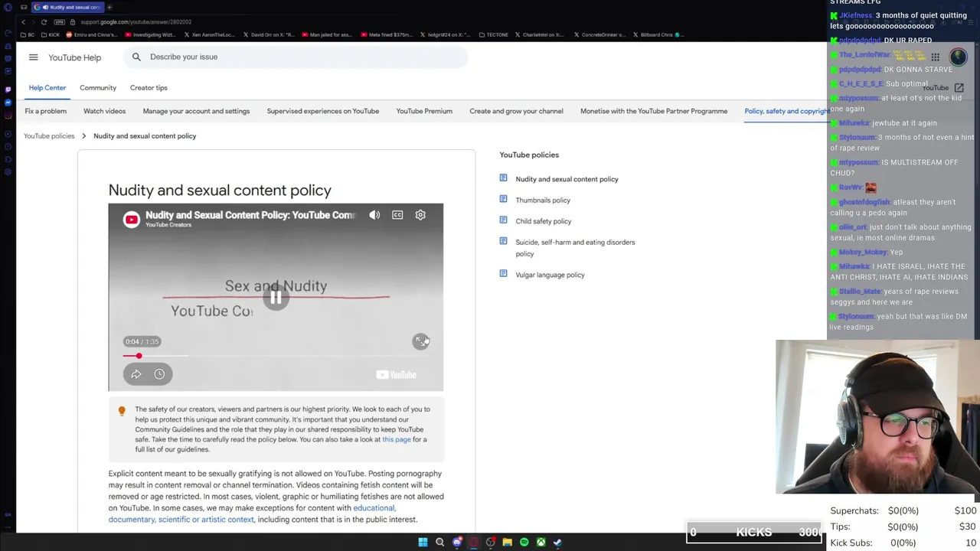Screen dimensions: 980x551
Task: Open Steam from the taskbar
Action: tap(557, 543)
